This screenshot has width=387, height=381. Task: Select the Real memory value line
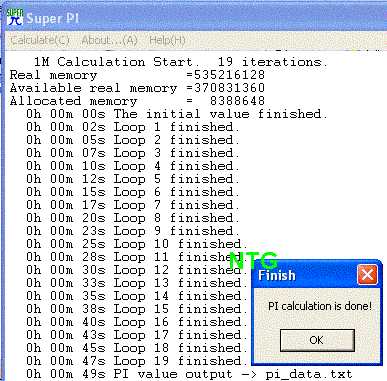(x=137, y=75)
